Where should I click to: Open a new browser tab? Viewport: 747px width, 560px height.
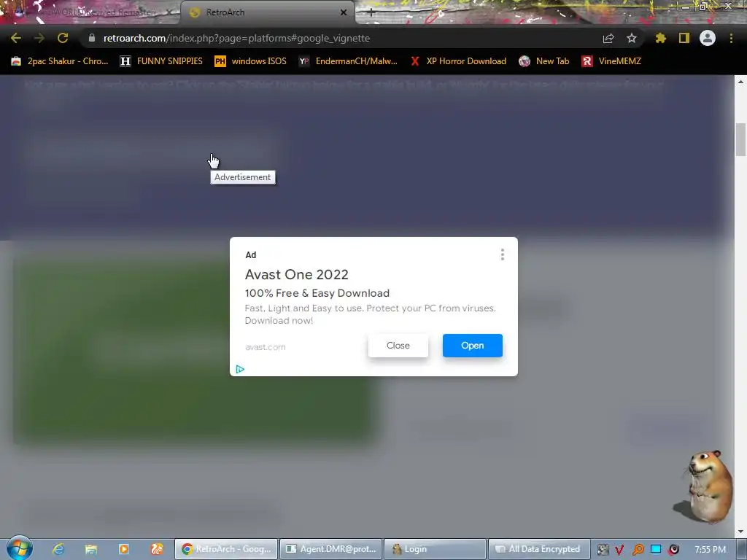coord(371,12)
